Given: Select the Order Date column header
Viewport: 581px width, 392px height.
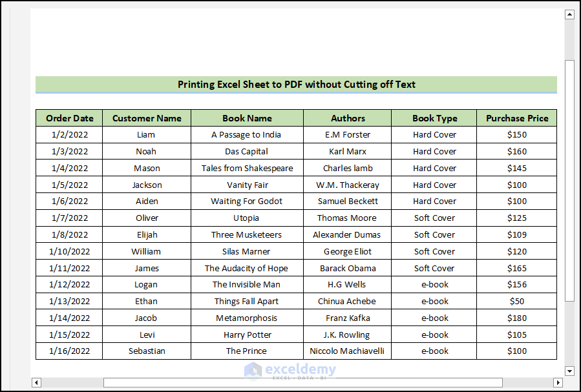Looking at the screenshot, I should coord(69,118).
